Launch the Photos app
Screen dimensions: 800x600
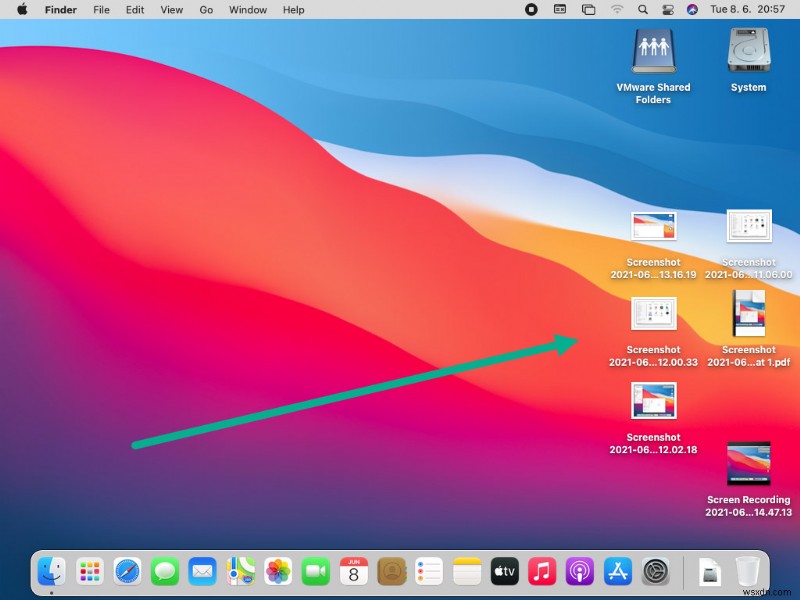(277, 572)
